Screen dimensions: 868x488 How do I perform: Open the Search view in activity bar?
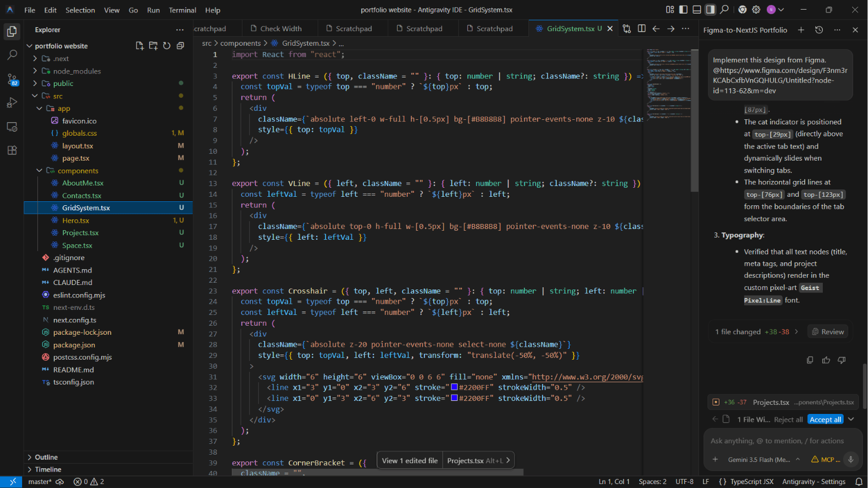12,55
